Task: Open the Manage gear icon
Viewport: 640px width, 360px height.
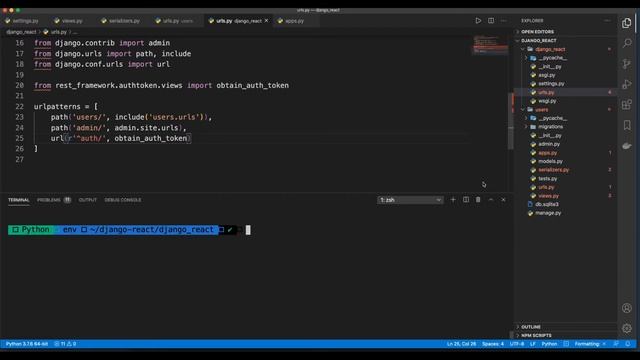Action: pyautogui.click(x=627, y=328)
